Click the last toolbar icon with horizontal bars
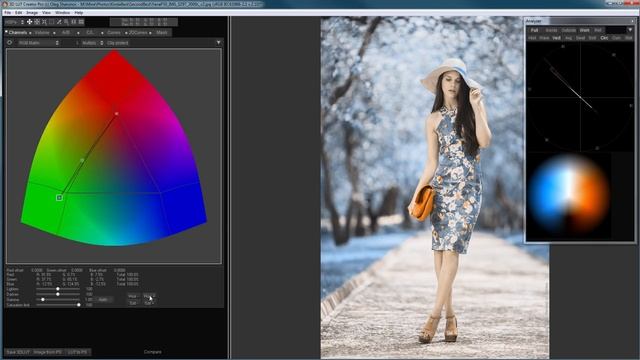This screenshot has height=360, width=640. click(x=81, y=22)
